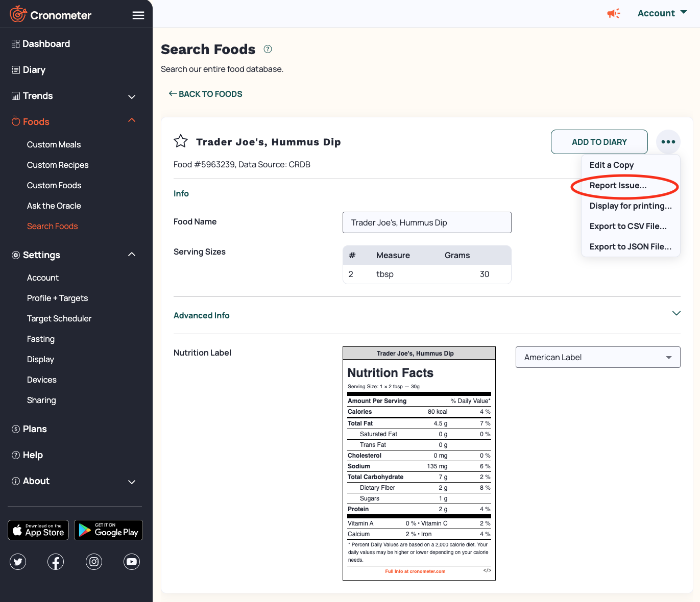Click the Cronometer logo icon
Viewport: 700px width, 602px height.
tap(18, 14)
